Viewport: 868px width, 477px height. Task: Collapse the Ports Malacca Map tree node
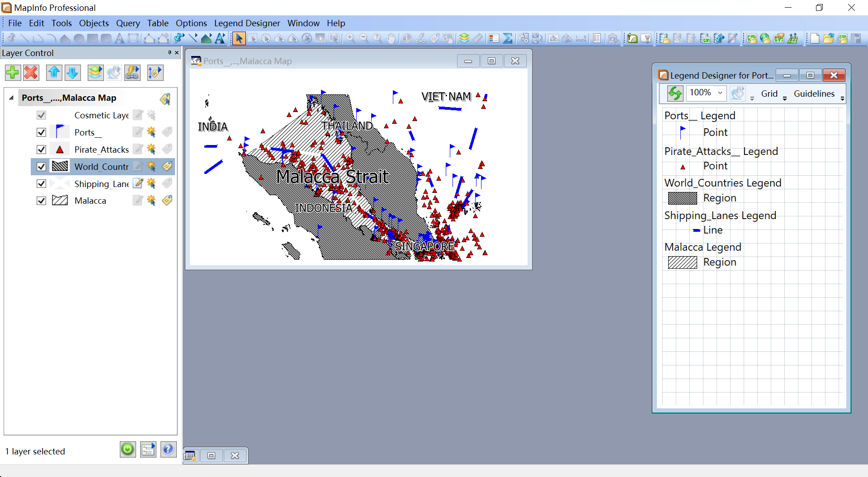11,98
